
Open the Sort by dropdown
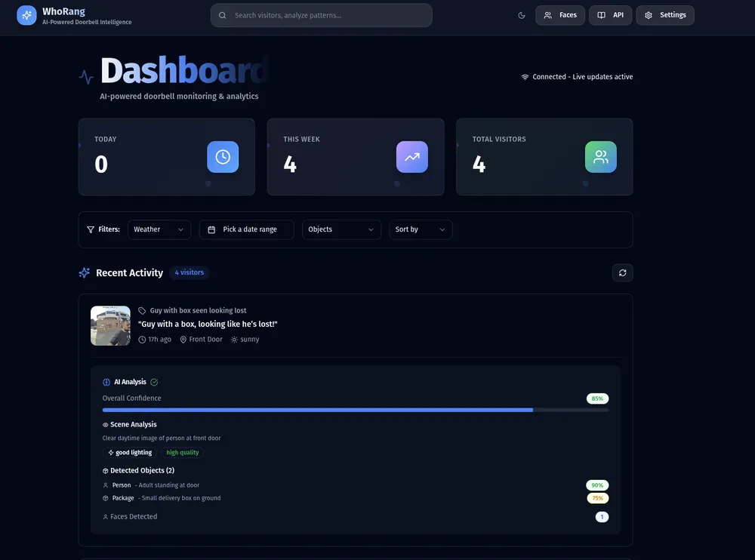421,229
